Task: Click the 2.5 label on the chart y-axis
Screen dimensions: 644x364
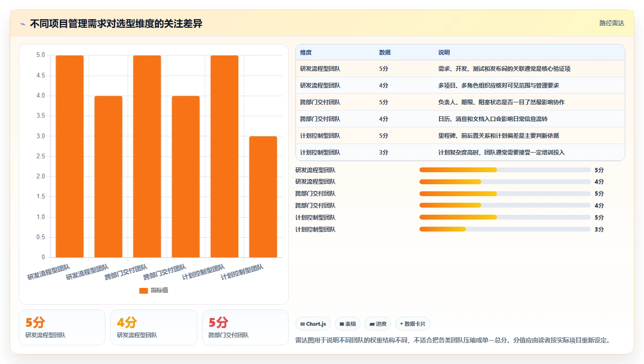Action: click(41, 156)
